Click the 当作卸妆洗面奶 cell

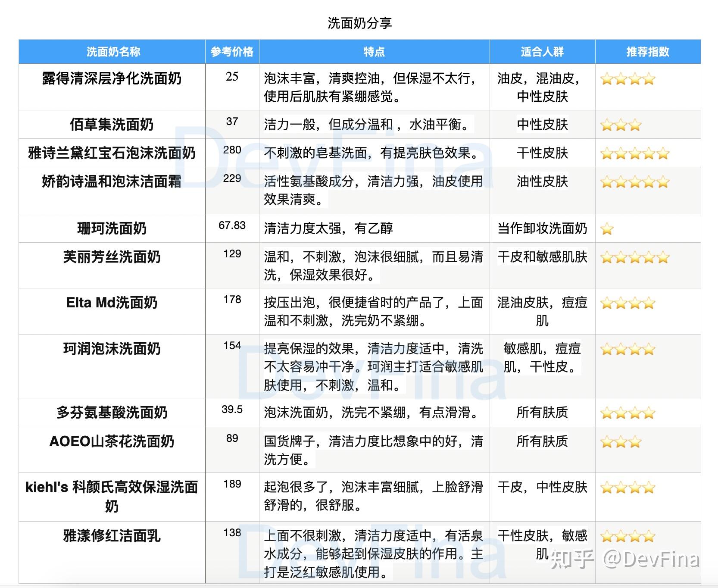(x=542, y=228)
